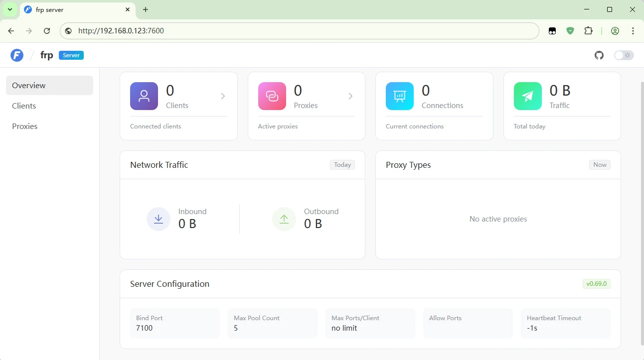Click the blue Connections chart icon
The width and height of the screenshot is (644, 360).
pyautogui.click(x=400, y=96)
